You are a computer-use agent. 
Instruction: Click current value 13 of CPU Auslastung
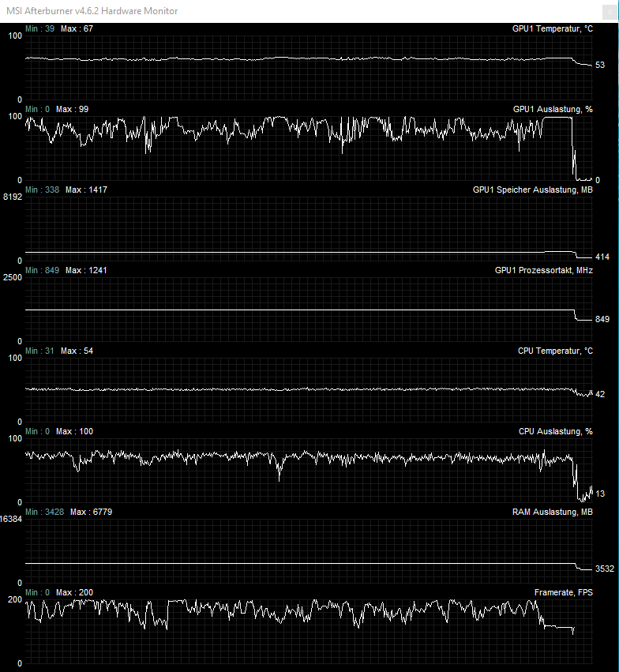[600, 494]
